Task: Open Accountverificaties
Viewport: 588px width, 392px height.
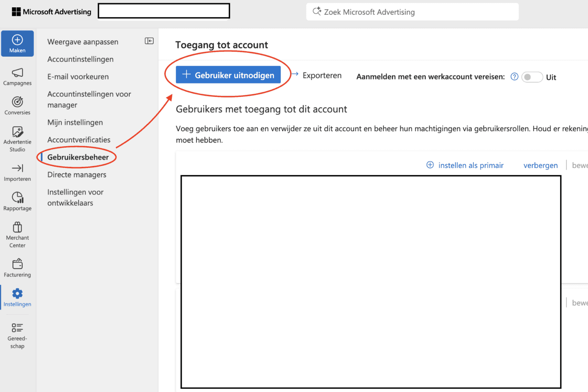Action: point(79,140)
